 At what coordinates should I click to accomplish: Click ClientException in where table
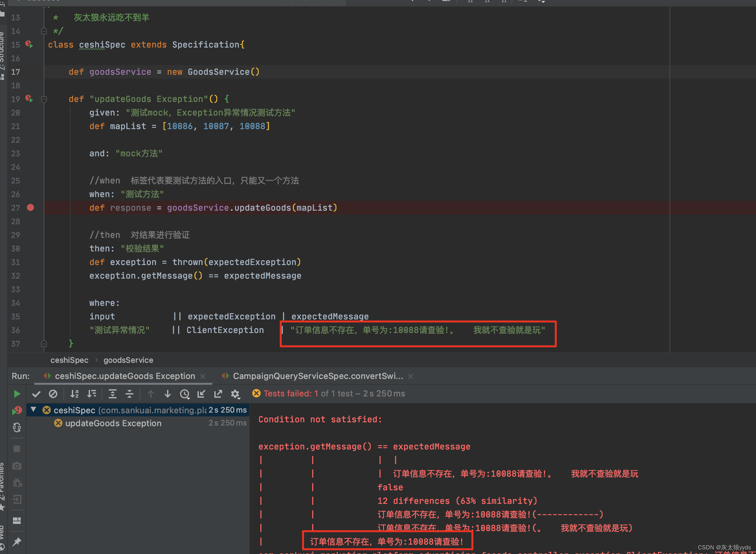(x=225, y=330)
